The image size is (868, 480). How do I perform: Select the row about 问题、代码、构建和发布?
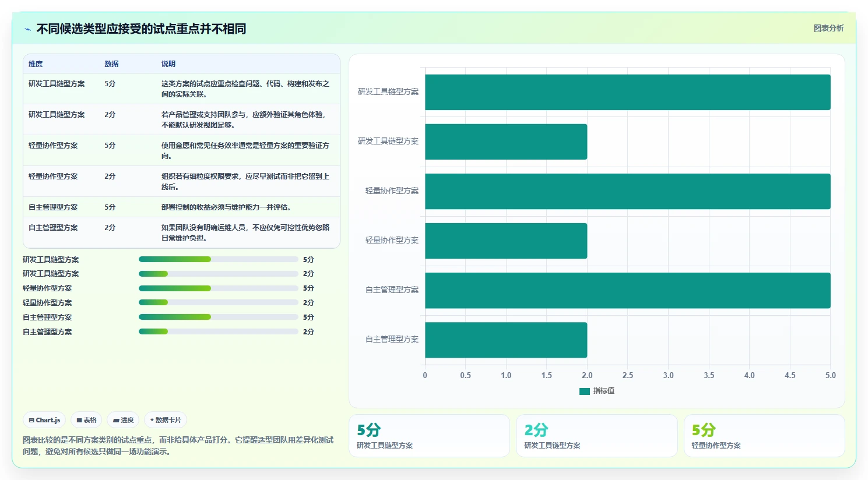181,89
